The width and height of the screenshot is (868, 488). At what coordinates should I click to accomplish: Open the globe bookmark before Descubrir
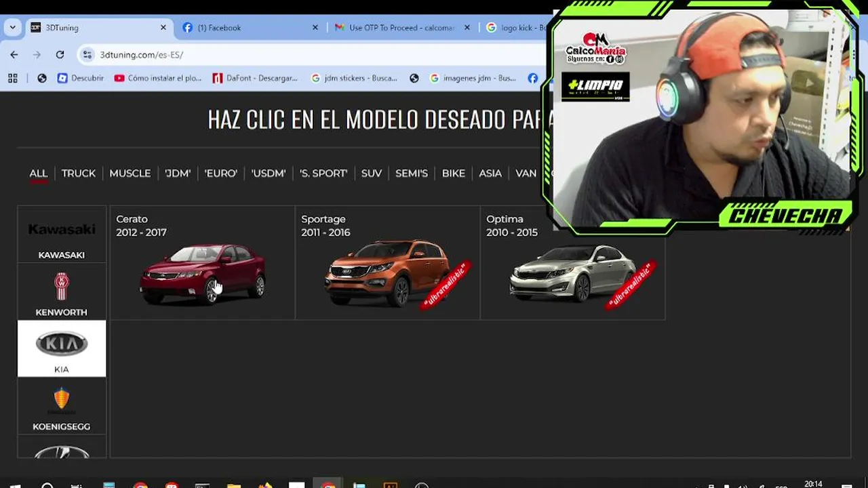coord(42,78)
